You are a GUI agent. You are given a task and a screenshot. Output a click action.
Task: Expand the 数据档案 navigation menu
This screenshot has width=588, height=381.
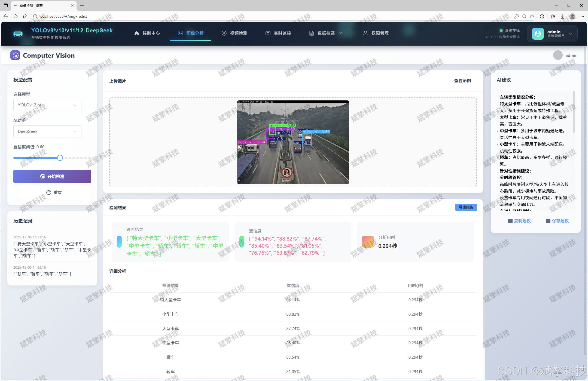326,33
